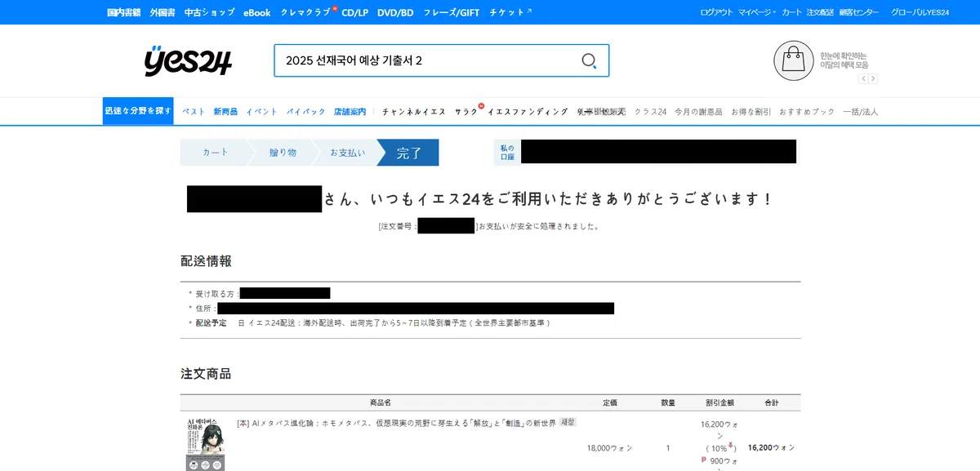Viewport: 980px width, 471px height.
Task: Open お得な割引 link
Action: pos(751,112)
